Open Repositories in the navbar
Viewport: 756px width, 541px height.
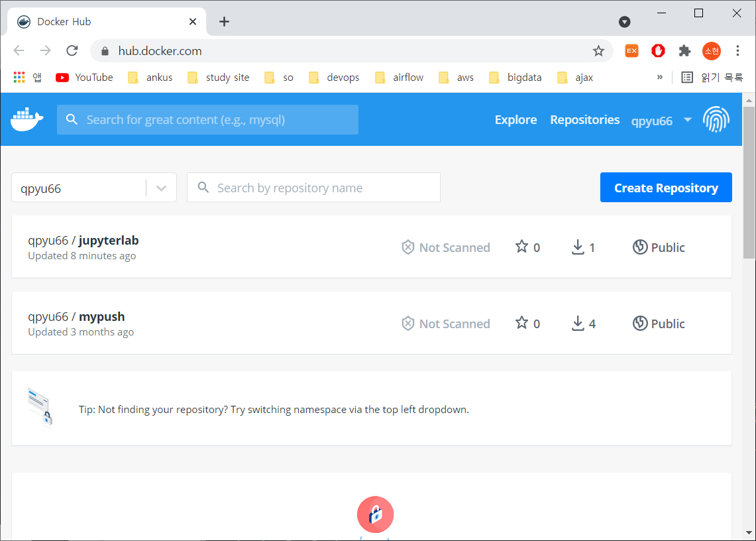pos(585,120)
